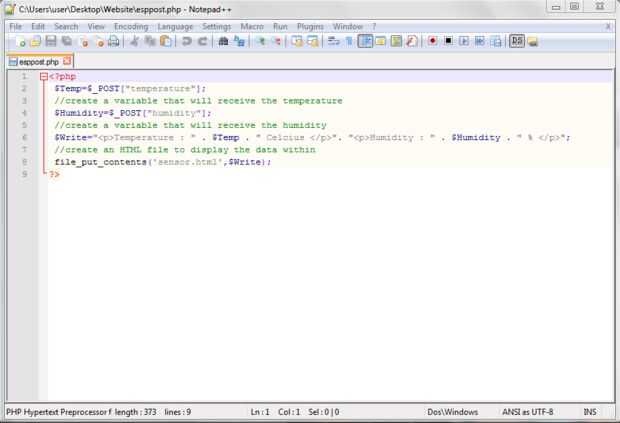
Task: Click the INS insert mode indicator
Action: click(590, 412)
